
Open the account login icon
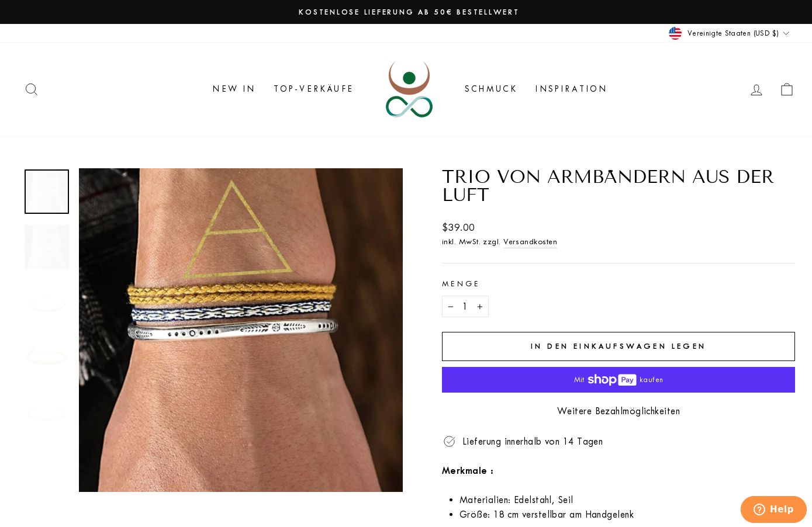point(756,89)
